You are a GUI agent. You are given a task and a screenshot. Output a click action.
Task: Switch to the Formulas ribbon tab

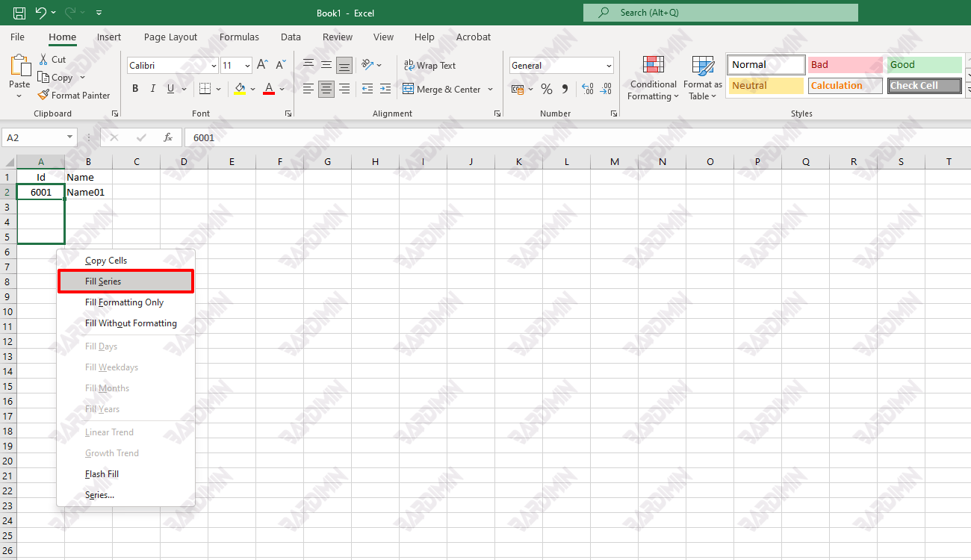(x=239, y=37)
